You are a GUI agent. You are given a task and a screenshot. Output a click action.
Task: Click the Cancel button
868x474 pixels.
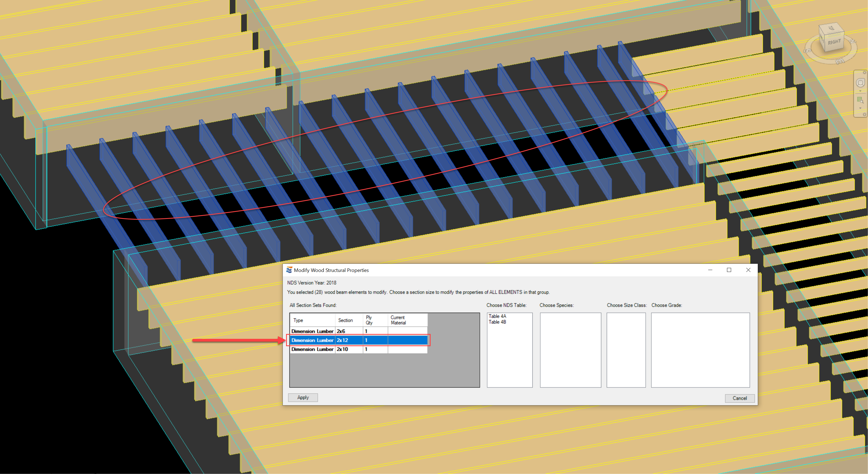pos(740,398)
